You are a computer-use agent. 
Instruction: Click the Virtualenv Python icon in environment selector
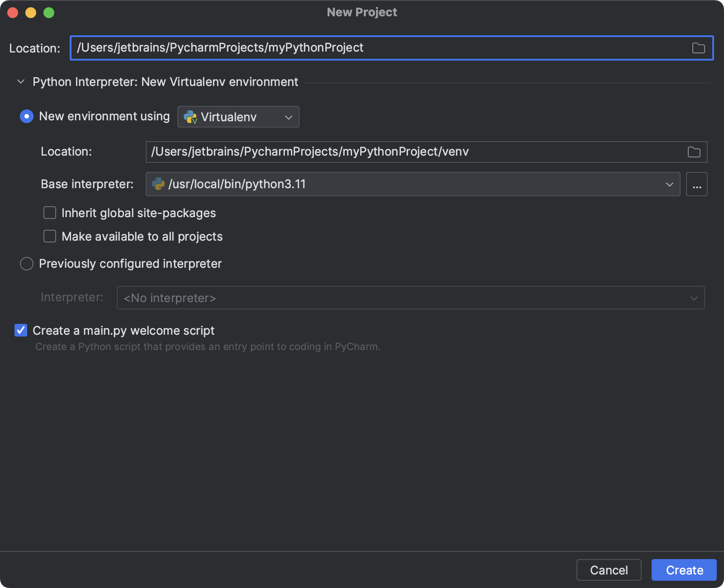click(x=190, y=117)
